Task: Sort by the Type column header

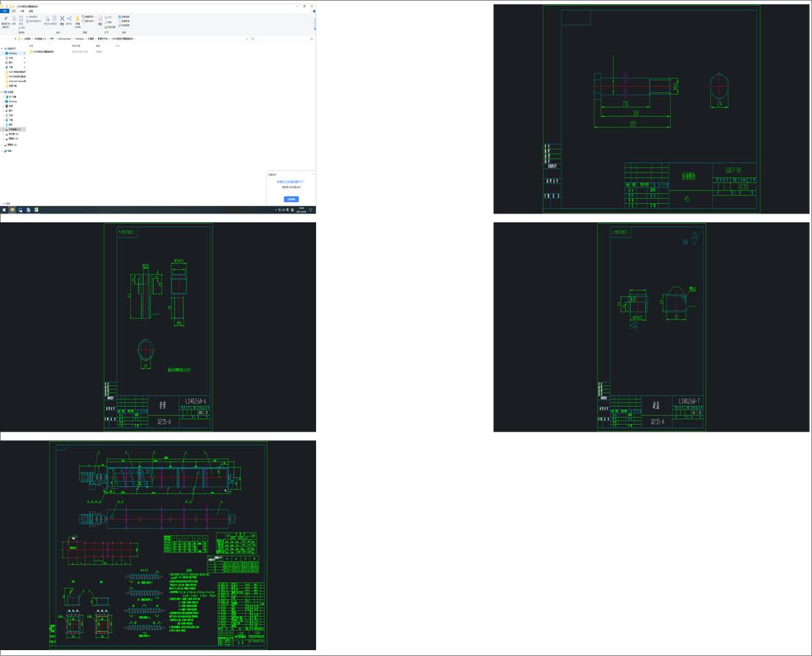Action: coord(98,45)
